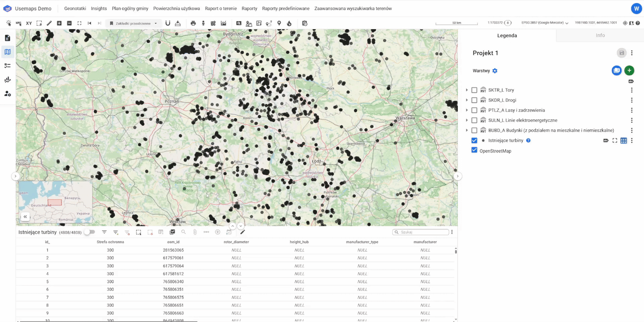Select the XY coordinates tool
Viewport: 644px width, 322px height.
pos(29,23)
